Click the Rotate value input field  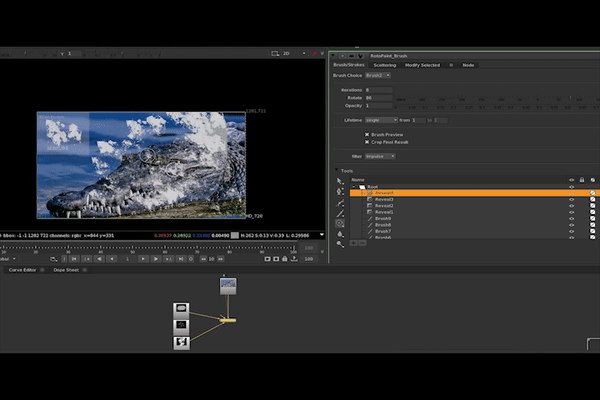380,97
